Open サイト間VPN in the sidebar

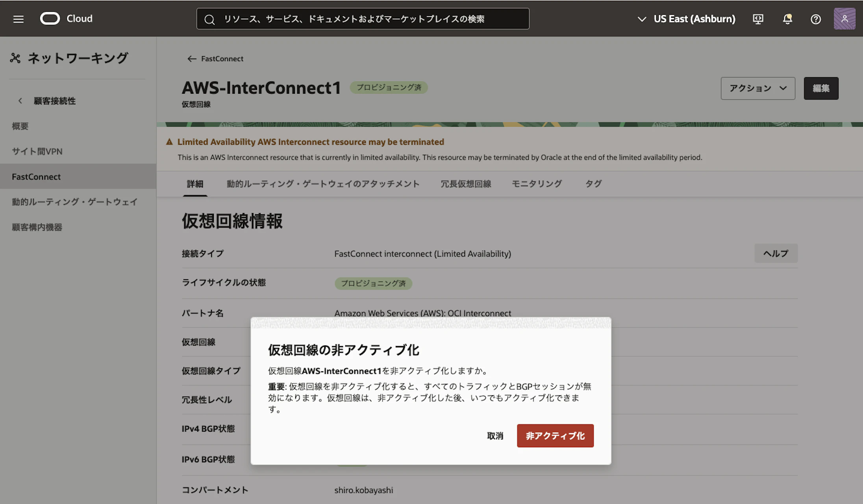click(37, 151)
